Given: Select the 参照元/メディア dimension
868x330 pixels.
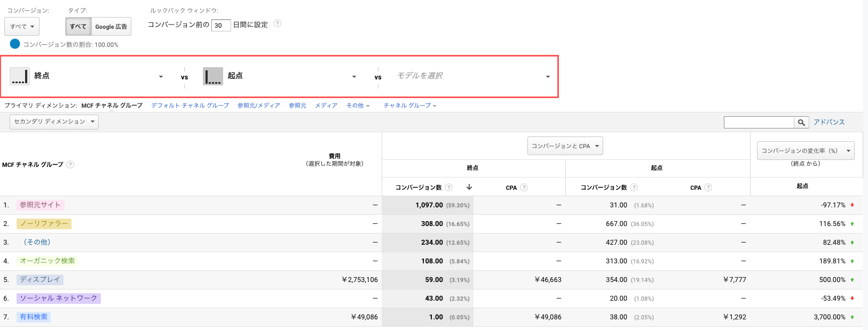Looking at the screenshot, I should click(x=258, y=106).
